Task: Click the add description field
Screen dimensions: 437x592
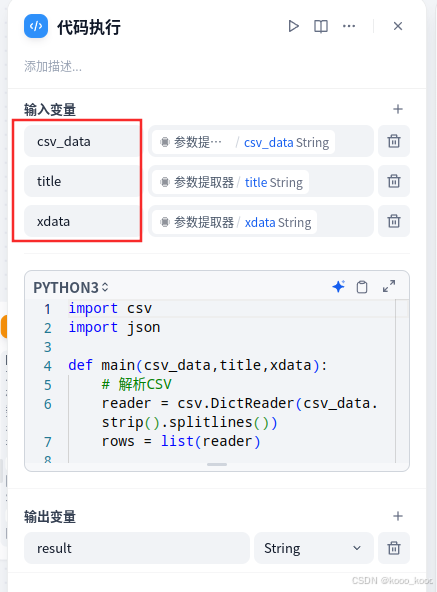Action: pos(53,66)
